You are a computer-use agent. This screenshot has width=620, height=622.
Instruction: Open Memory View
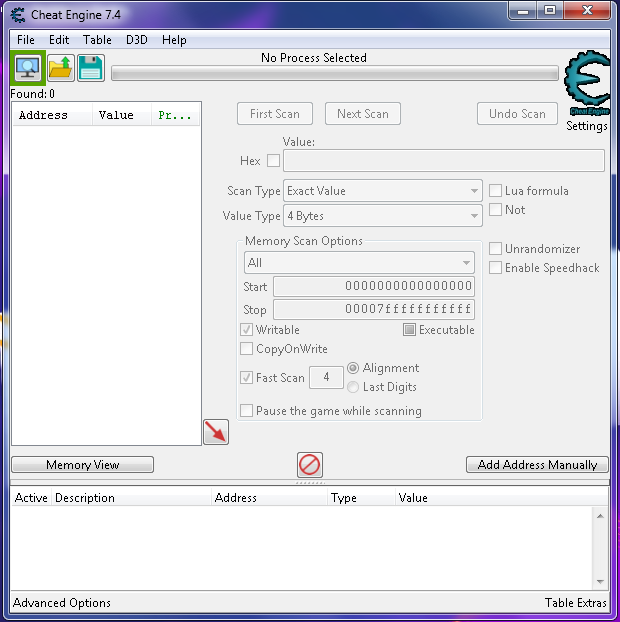pyautogui.click(x=83, y=465)
